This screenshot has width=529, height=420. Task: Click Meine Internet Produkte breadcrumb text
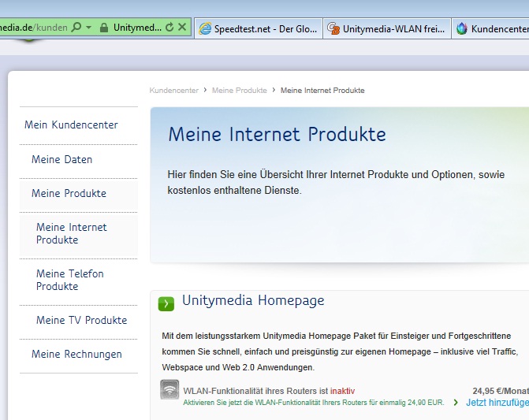[x=322, y=91]
